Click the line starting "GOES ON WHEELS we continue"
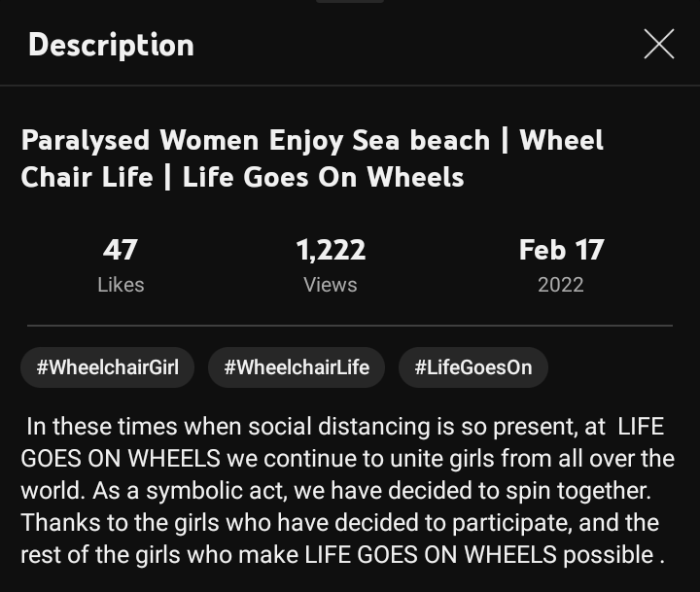This screenshot has width=700, height=592. (347, 458)
